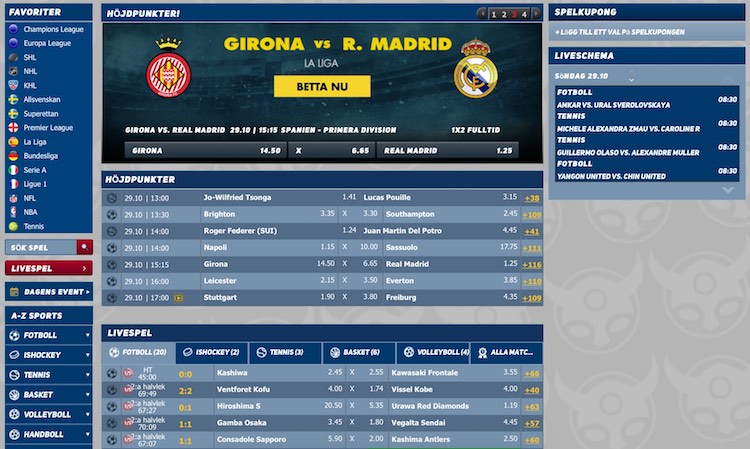750x449 pixels.
Task: Select Urawa Red Diamonds odds 1.19
Action: (511, 405)
